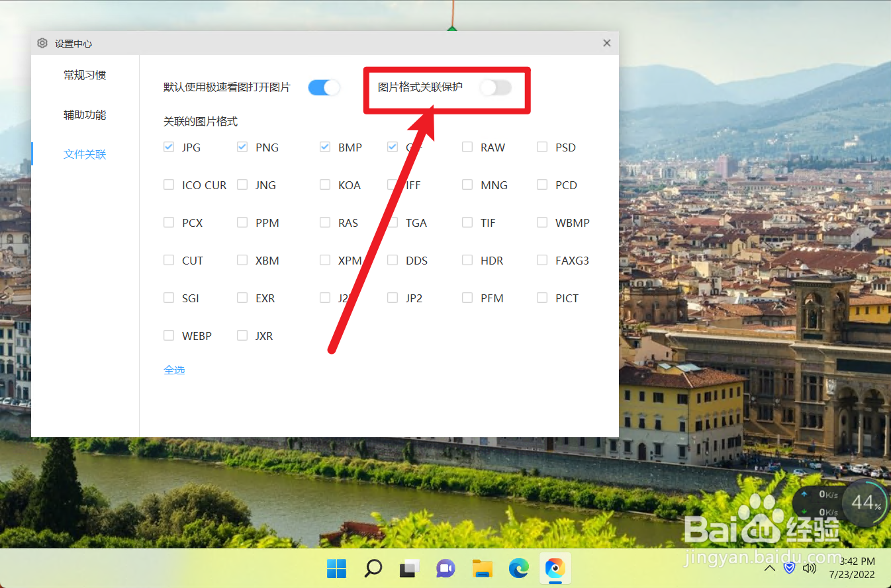
Task: Check the XBM format checkbox
Action: (242, 260)
